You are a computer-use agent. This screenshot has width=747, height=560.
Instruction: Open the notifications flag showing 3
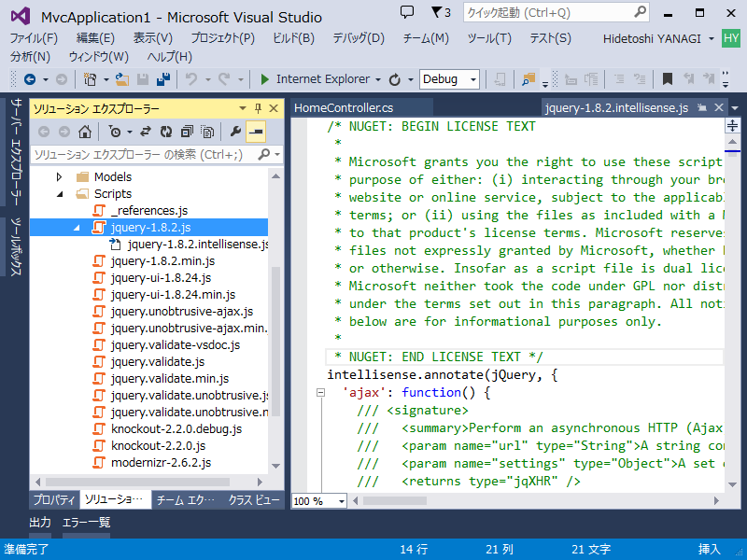click(441, 12)
